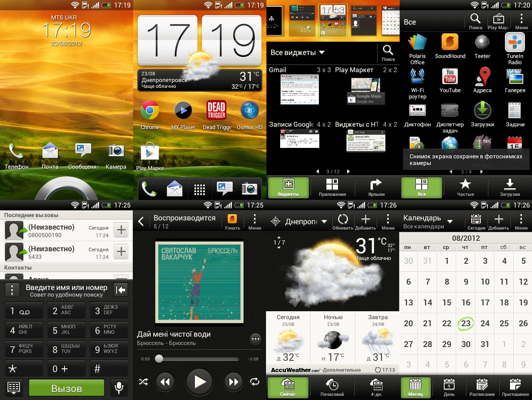
Task: Launch YouTube from app drawer
Action: click(450, 77)
